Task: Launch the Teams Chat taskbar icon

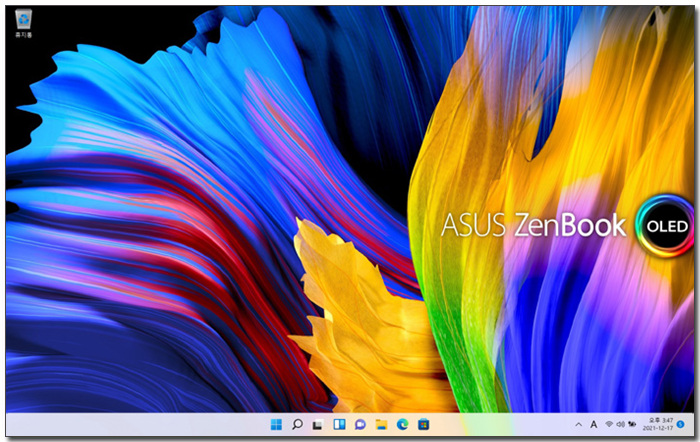Action: click(x=360, y=425)
